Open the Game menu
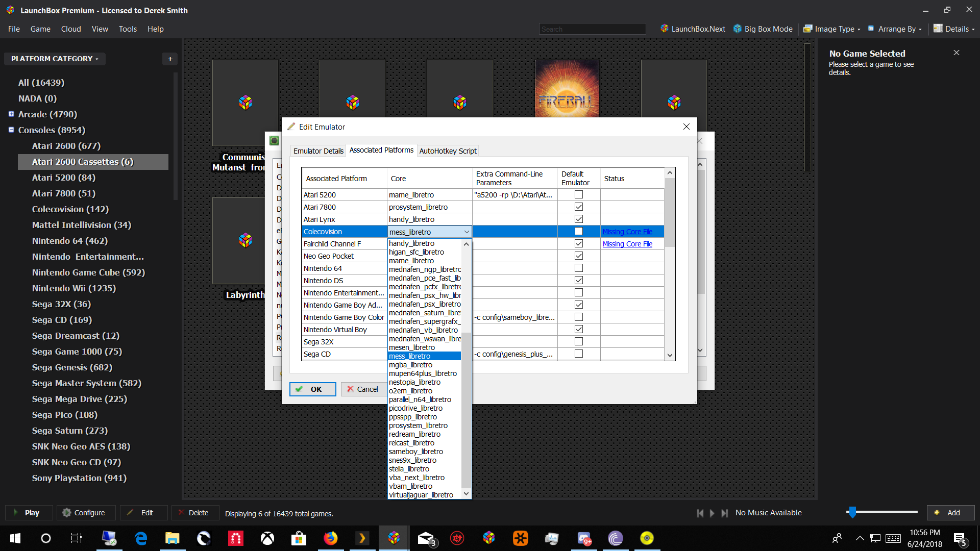 40,29
